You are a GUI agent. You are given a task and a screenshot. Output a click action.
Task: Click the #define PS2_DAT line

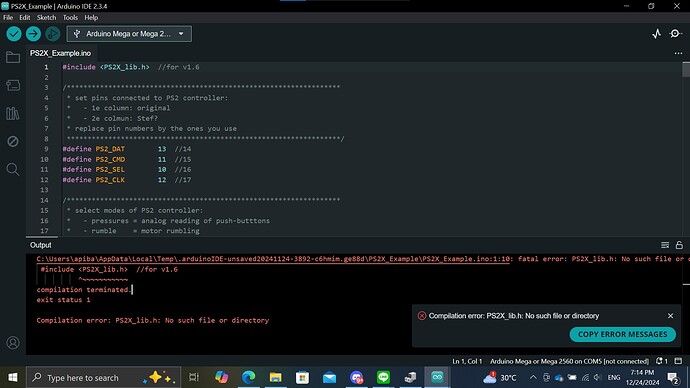127,149
